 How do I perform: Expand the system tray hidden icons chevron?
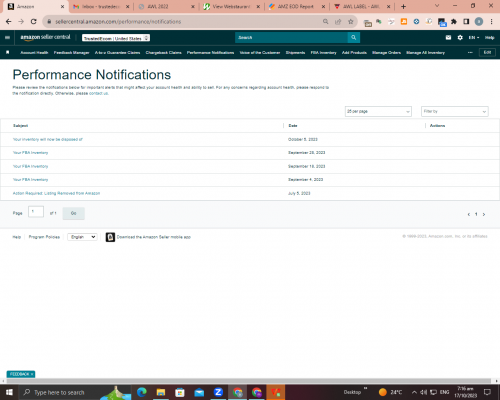pyautogui.click(x=414, y=392)
